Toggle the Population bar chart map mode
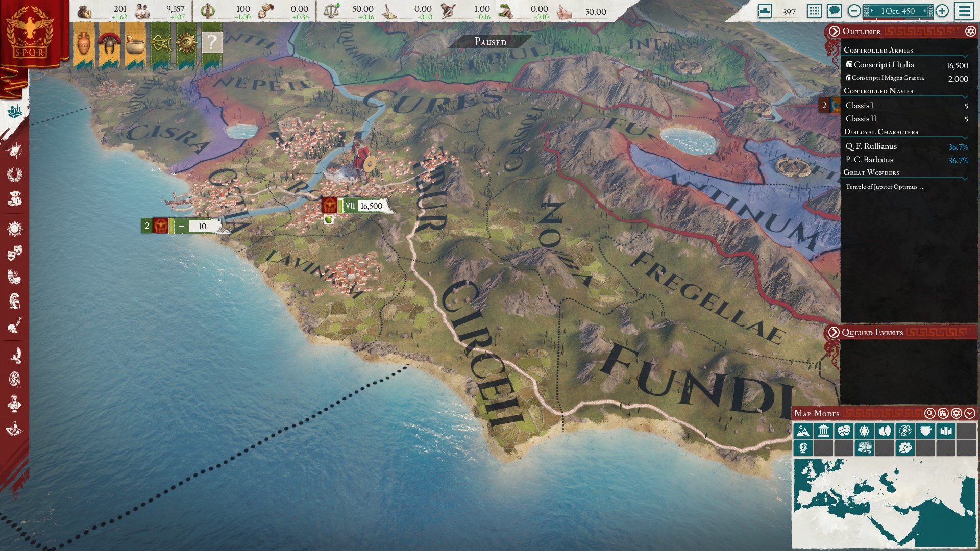Image resolution: width=980 pixels, height=551 pixels. (x=946, y=431)
